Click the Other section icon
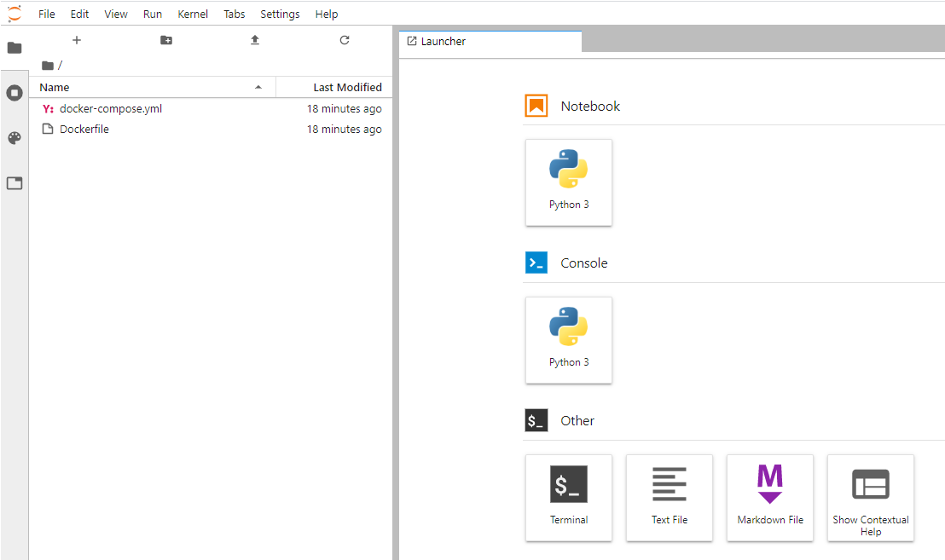This screenshot has height=560, width=945. click(x=536, y=420)
